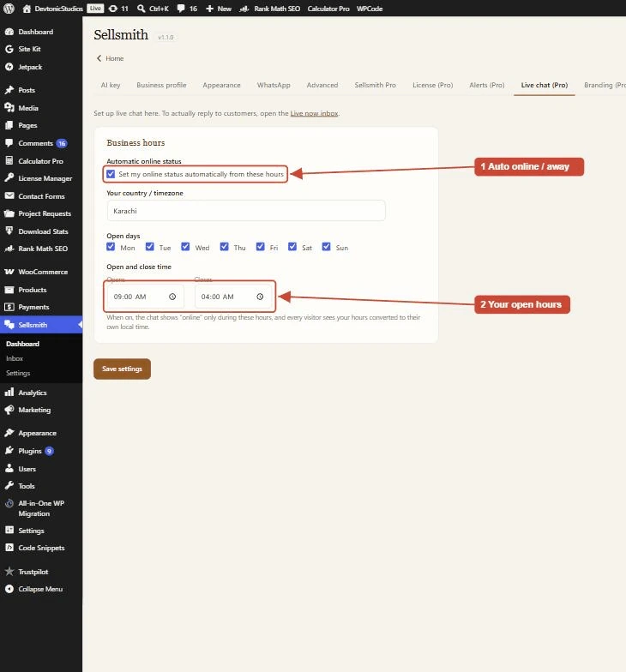Open the time picker clock for 09:00 AM

pos(172,297)
